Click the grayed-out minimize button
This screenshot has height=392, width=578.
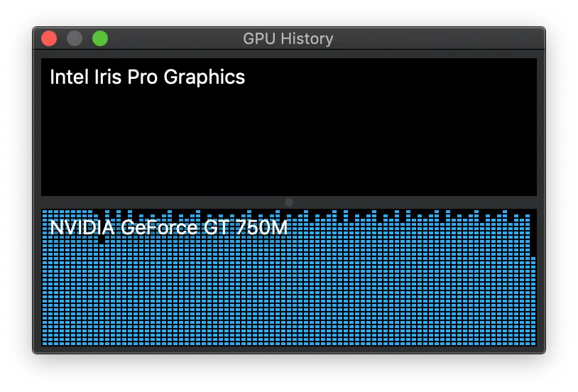click(75, 39)
